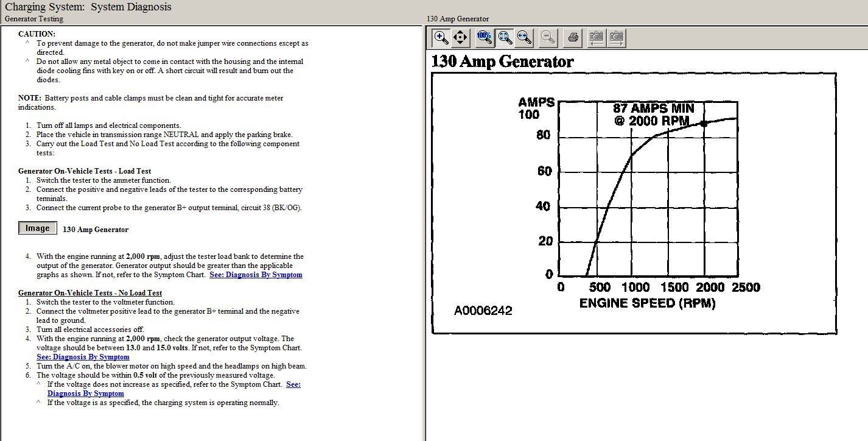Image resolution: width=868 pixels, height=441 pixels.
Task: Click the 100% zoom magnifier icon
Action: [485, 38]
